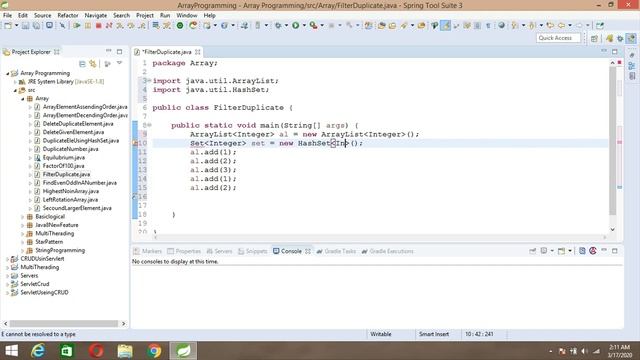Viewport: 640px width, 360px height.
Task: Open the Navigate menu
Action: coord(96,15)
